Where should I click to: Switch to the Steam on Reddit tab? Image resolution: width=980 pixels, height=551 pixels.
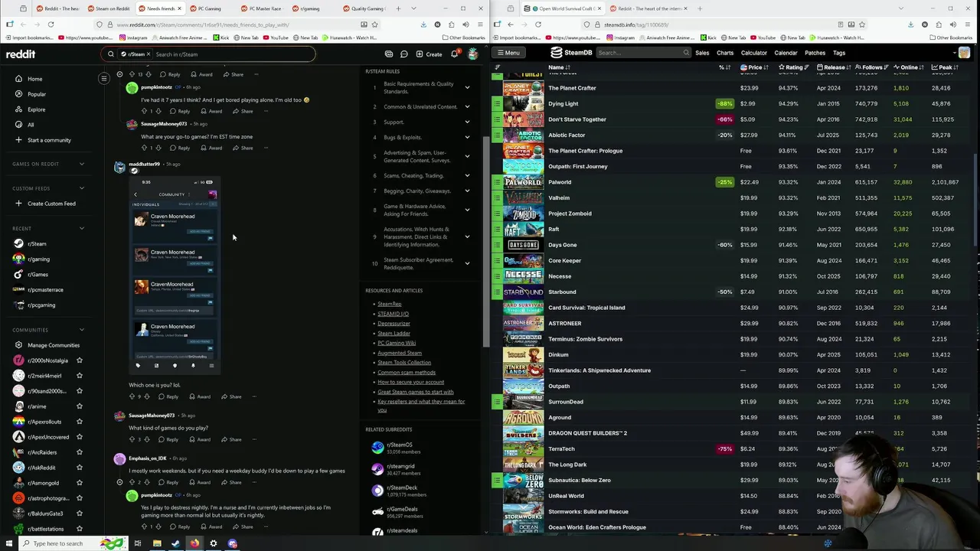point(109,8)
